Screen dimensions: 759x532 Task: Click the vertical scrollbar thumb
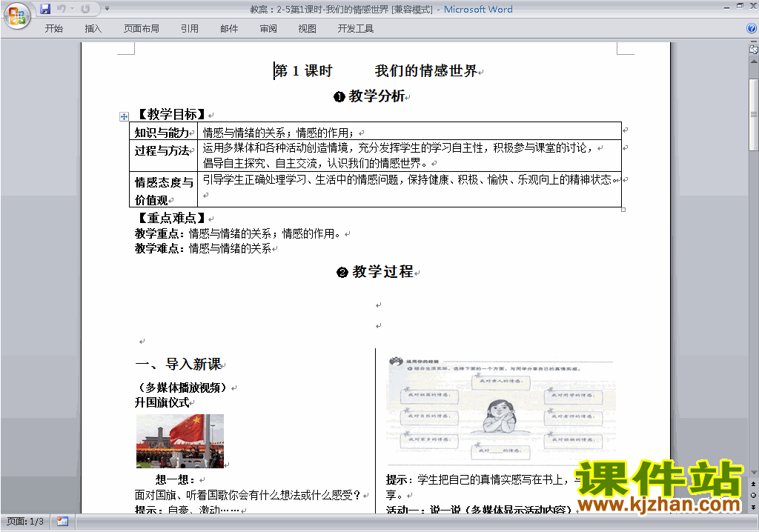point(754,115)
